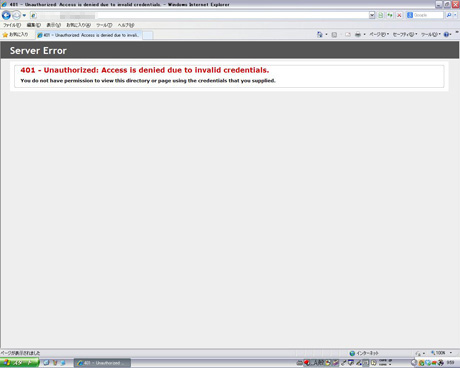Viewport: 460px width, 368px height.
Task: Open a new blank tab
Action: tap(148, 35)
